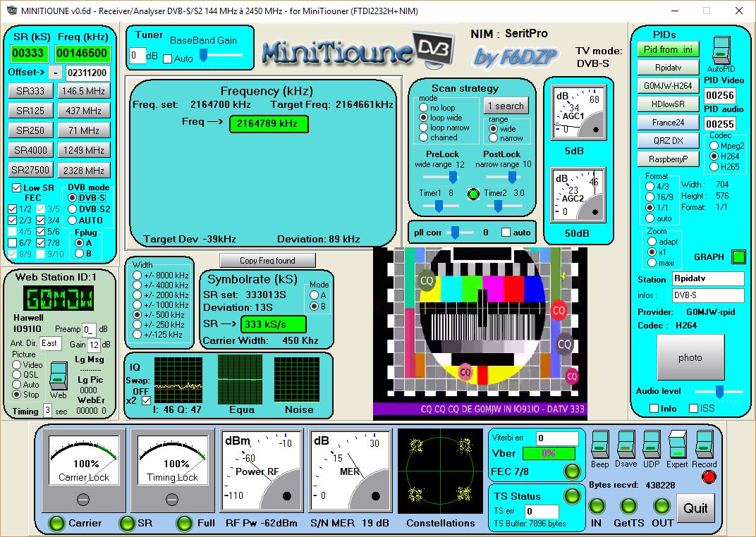Click Copy Freq found button
Viewport: 756px width, 537px height.
click(x=267, y=261)
